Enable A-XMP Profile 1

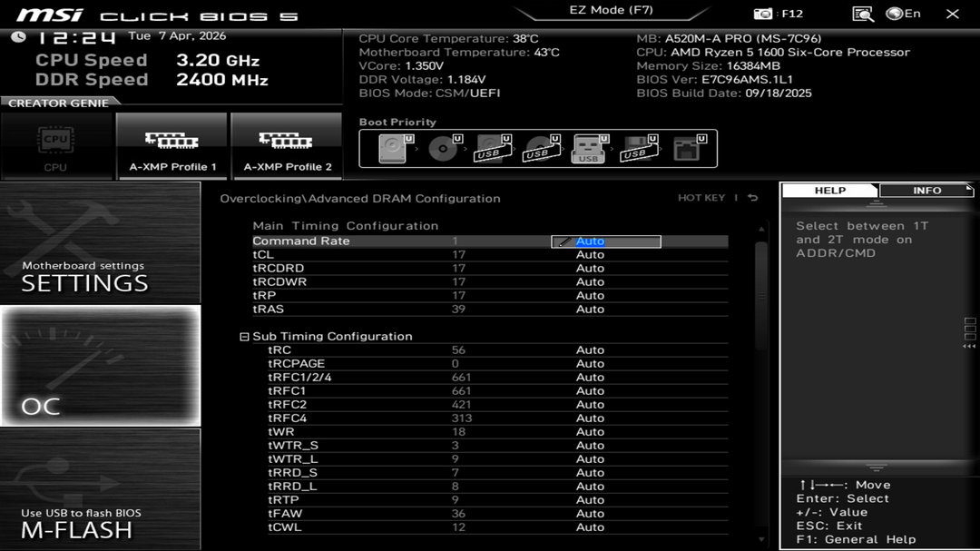coord(172,146)
